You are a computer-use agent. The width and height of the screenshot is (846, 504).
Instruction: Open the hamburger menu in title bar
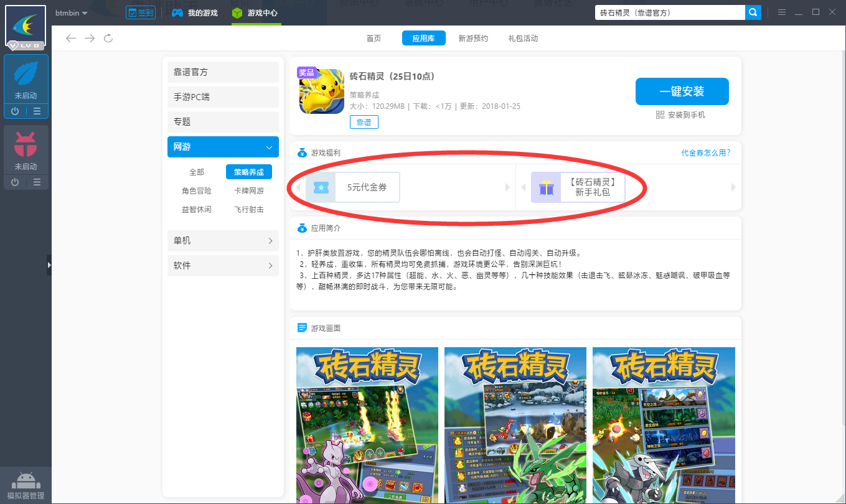coord(782,12)
